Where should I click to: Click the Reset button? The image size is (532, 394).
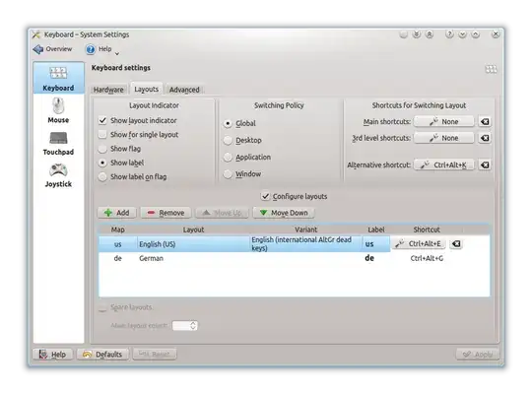coord(155,355)
